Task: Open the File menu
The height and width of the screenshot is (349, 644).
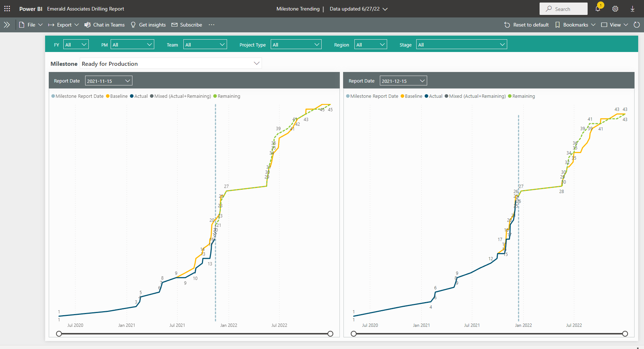Action: 31,25
